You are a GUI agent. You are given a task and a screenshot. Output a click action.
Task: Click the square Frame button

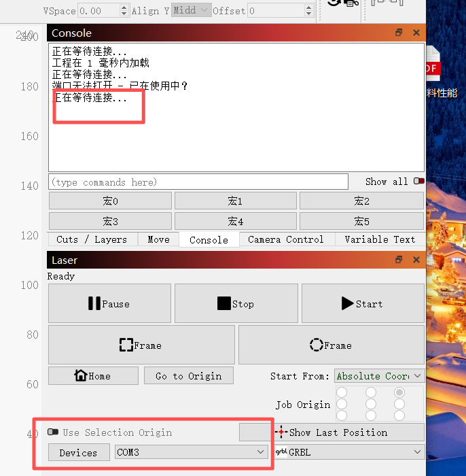141,345
